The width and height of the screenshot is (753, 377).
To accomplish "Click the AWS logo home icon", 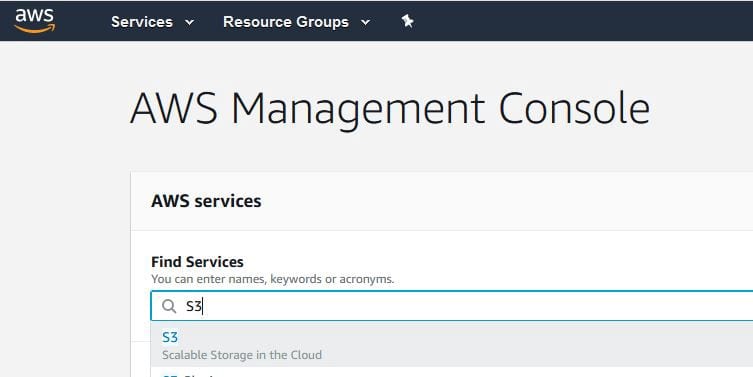I will coord(35,21).
